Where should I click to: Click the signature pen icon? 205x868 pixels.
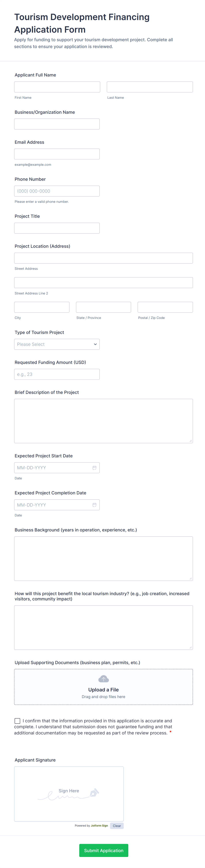coord(94,793)
